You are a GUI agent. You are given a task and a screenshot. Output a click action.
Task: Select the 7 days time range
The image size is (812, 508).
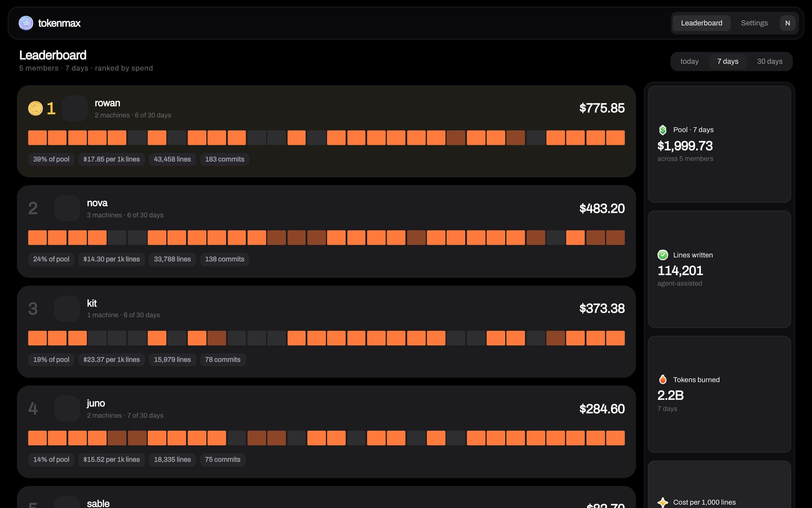(727, 61)
